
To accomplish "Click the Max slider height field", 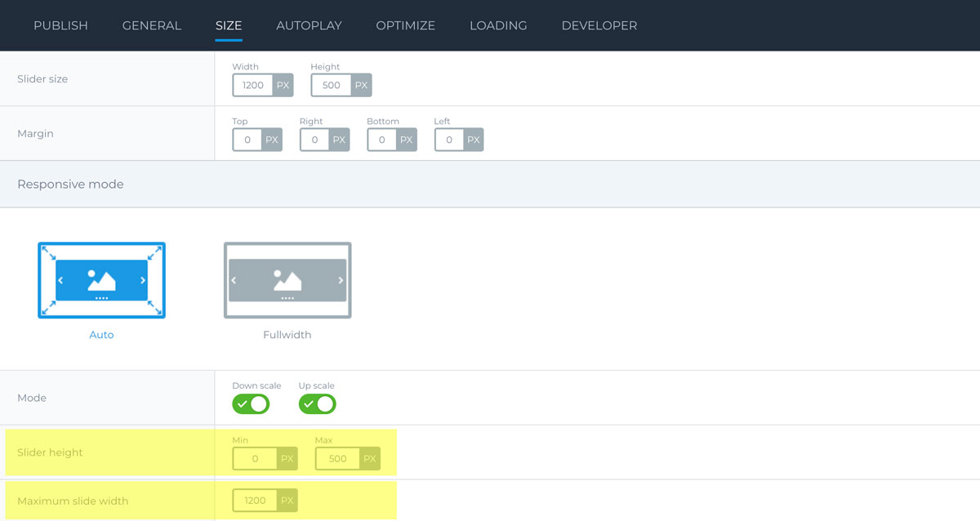I will click(x=337, y=459).
